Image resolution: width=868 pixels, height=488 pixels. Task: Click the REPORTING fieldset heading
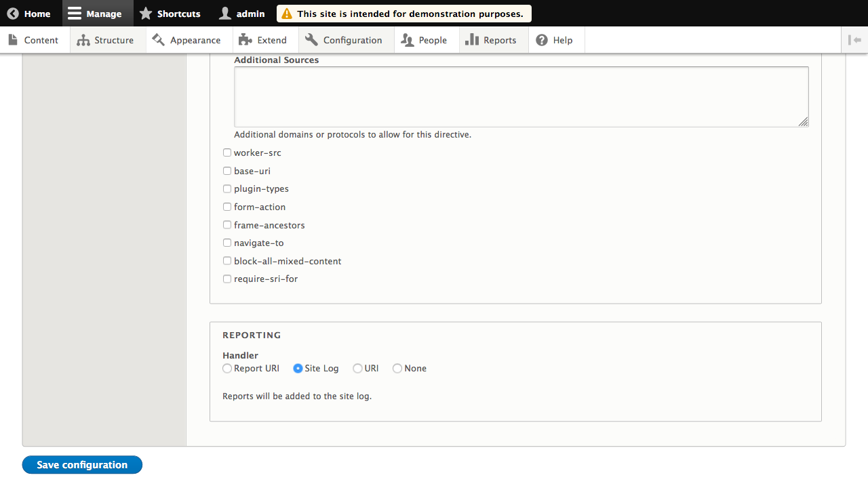point(252,335)
